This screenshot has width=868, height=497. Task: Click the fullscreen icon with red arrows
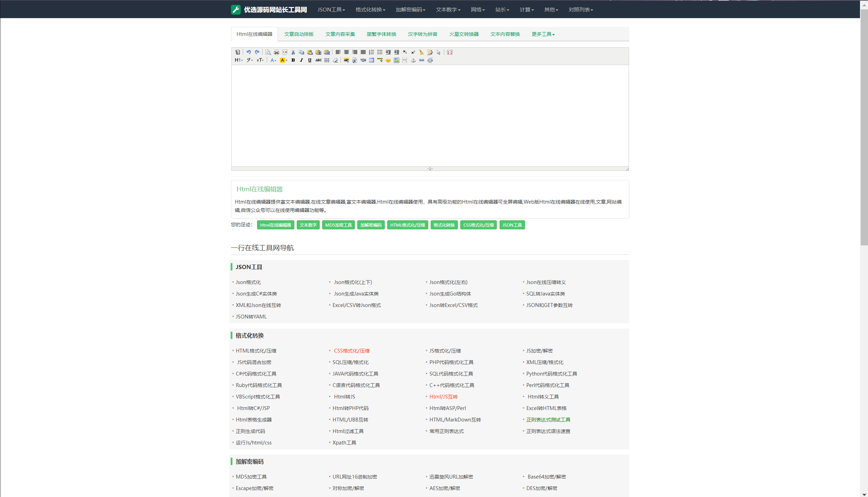(x=449, y=52)
